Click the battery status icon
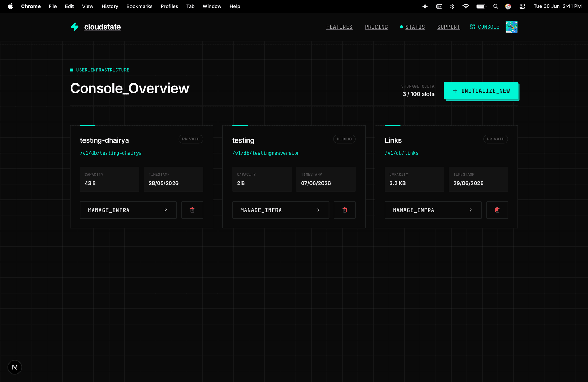 (481, 6)
